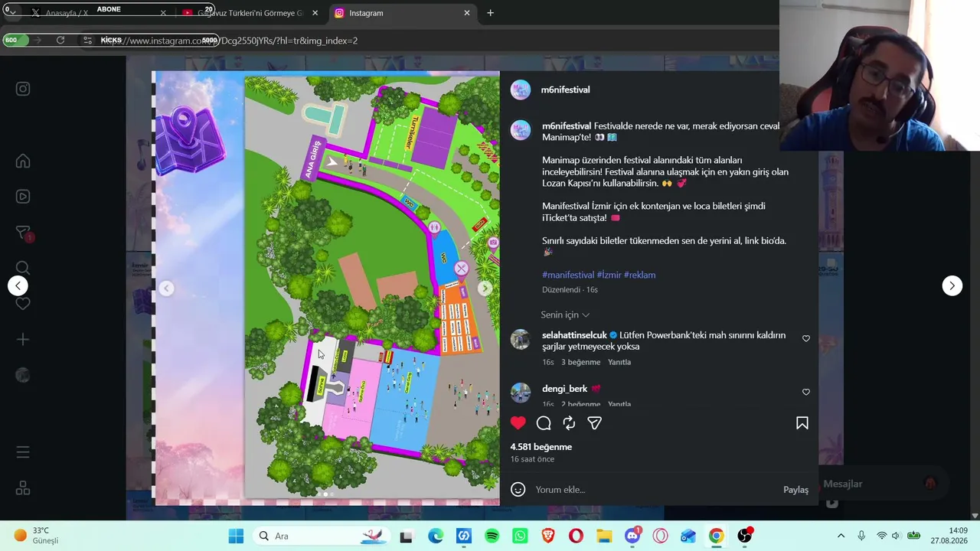Image resolution: width=980 pixels, height=551 pixels.
Task: Save post with bookmark icon
Action: (802, 423)
